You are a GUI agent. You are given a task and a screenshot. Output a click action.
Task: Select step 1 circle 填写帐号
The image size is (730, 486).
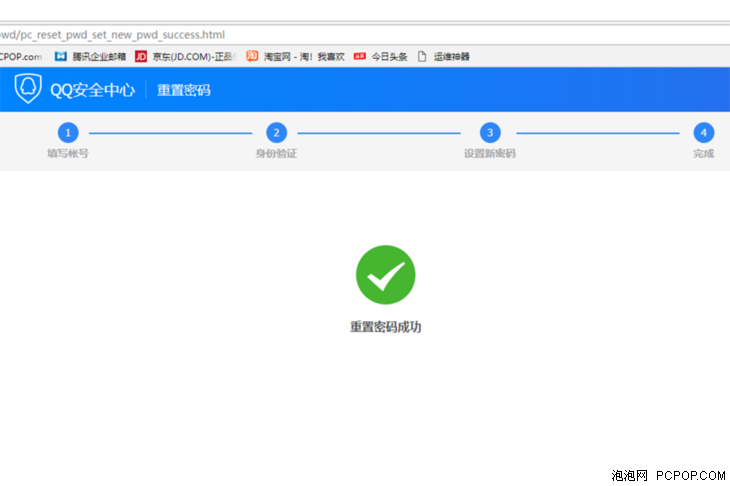click(x=67, y=133)
